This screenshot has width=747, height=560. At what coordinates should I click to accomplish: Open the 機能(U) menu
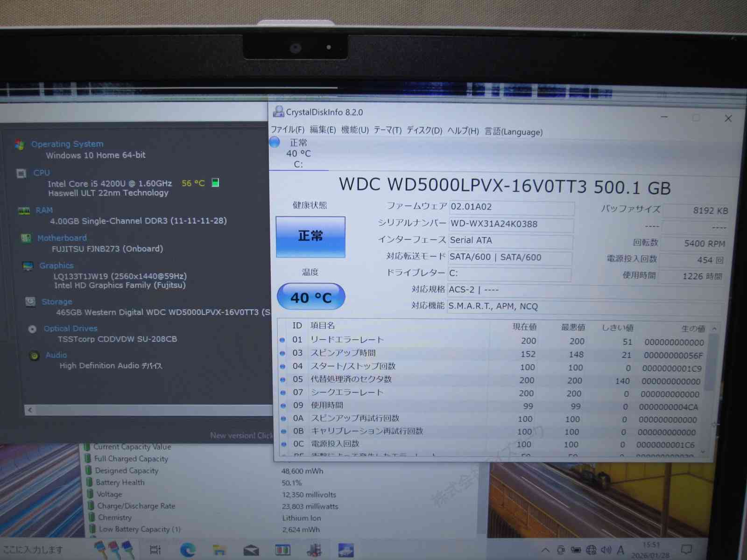click(355, 130)
